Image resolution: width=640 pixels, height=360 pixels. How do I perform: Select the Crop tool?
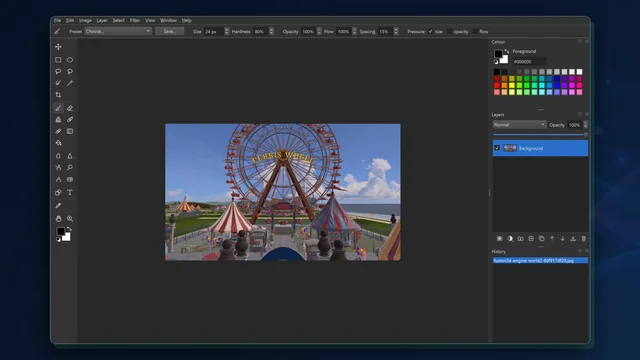(x=58, y=95)
